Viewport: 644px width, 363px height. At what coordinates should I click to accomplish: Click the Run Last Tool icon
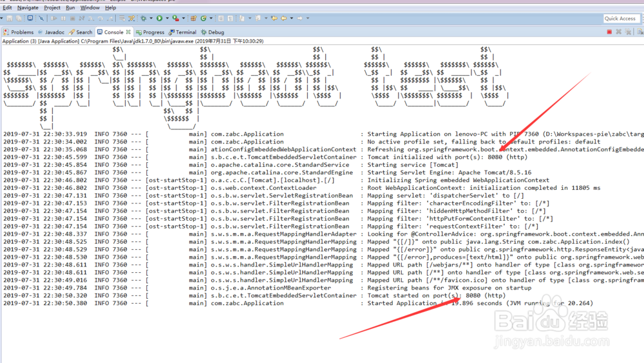click(x=176, y=19)
